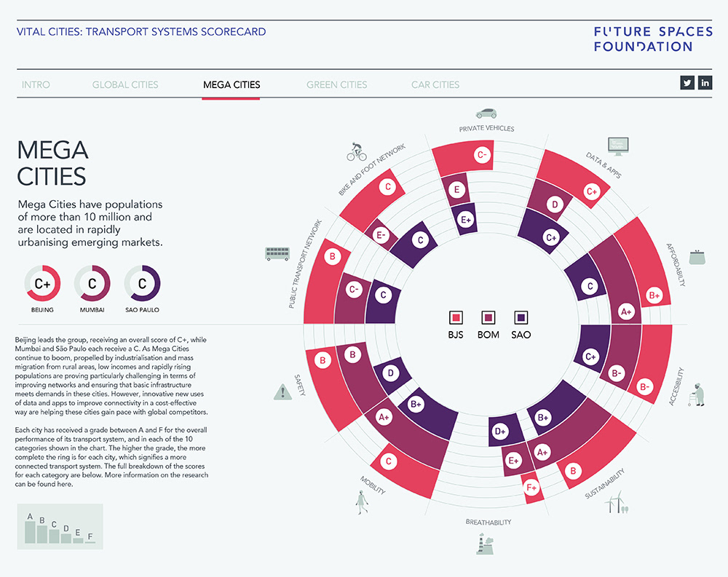Click the LinkedIn share icon
The image size is (728, 577).
(705, 83)
